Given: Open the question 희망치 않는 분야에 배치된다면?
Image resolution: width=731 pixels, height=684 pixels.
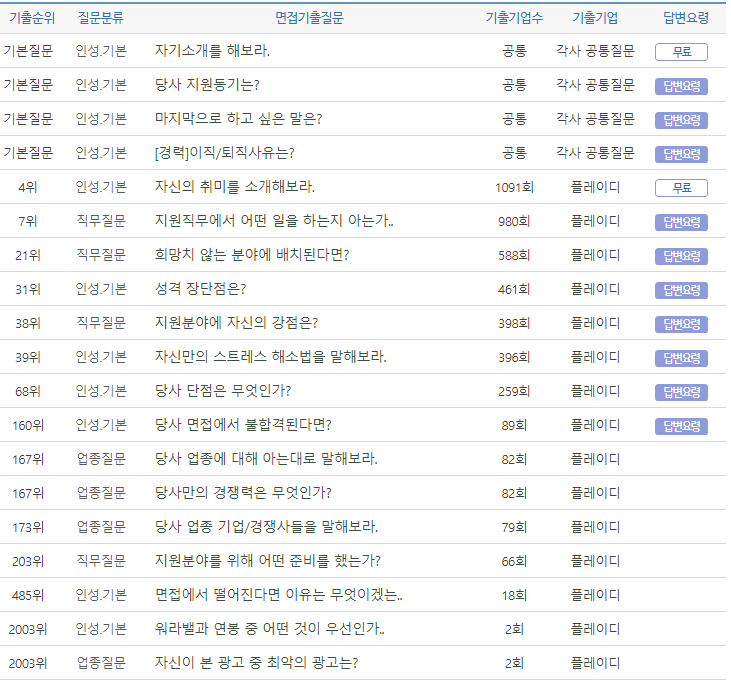Looking at the screenshot, I should 252,255.
